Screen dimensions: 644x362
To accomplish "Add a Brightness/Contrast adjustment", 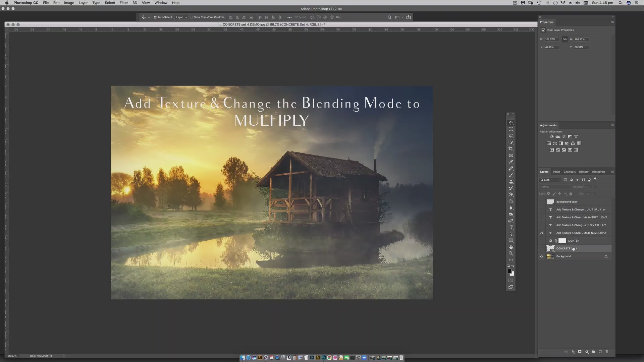I will pyautogui.click(x=552, y=136).
